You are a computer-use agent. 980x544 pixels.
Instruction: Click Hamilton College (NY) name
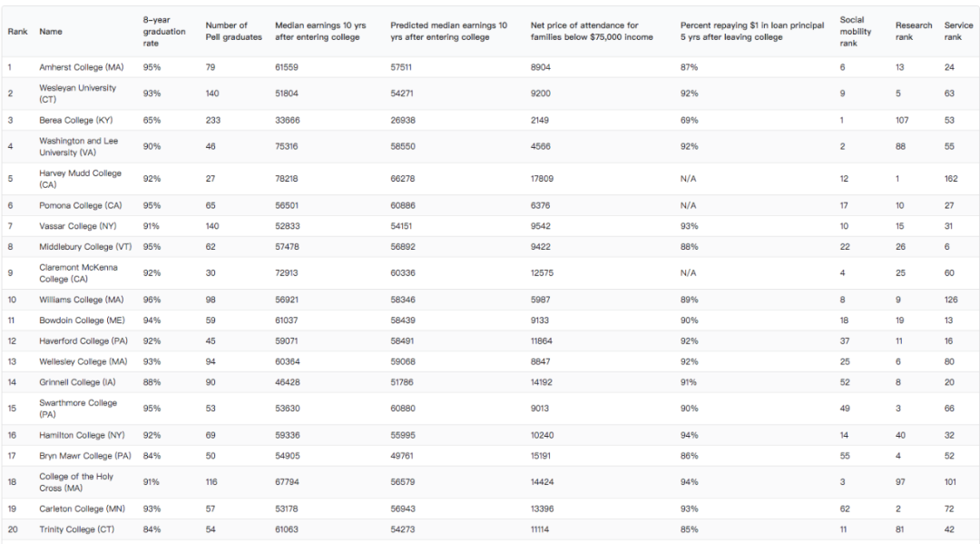[80, 436]
